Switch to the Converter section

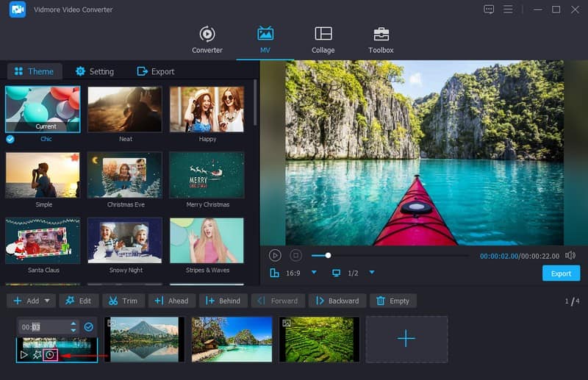click(207, 40)
